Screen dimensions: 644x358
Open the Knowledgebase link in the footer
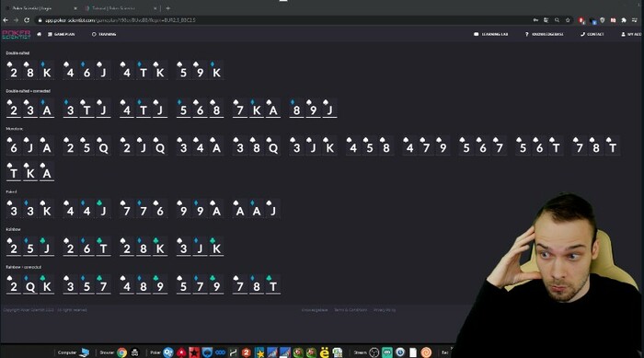click(315, 310)
